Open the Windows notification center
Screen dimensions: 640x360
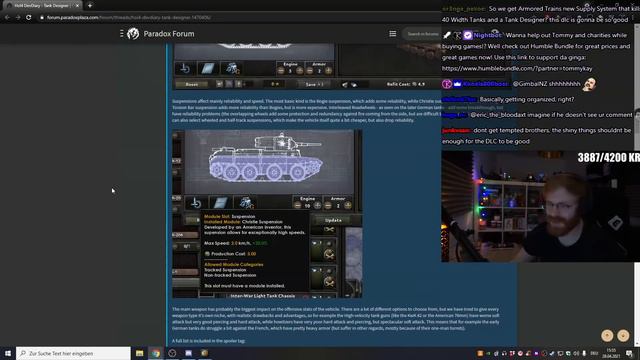(x=630, y=353)
